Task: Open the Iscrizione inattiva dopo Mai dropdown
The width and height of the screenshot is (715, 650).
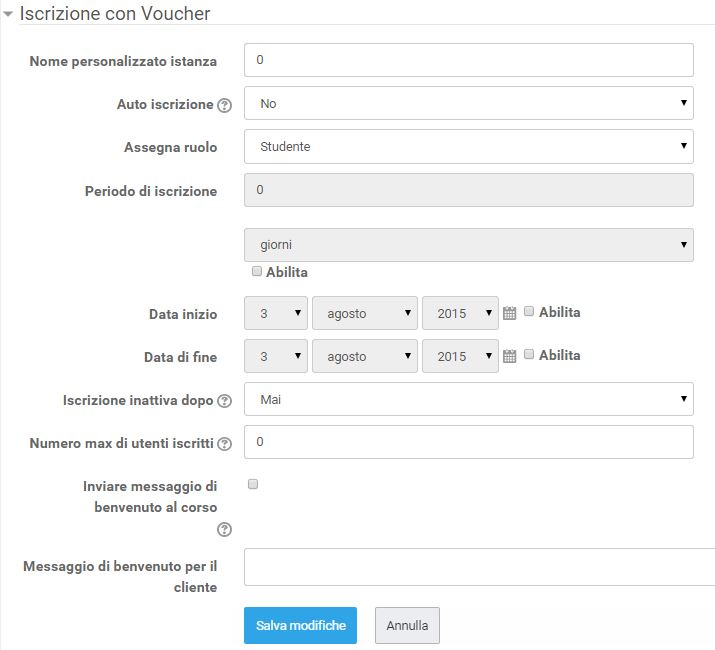Action: (469, 399)
